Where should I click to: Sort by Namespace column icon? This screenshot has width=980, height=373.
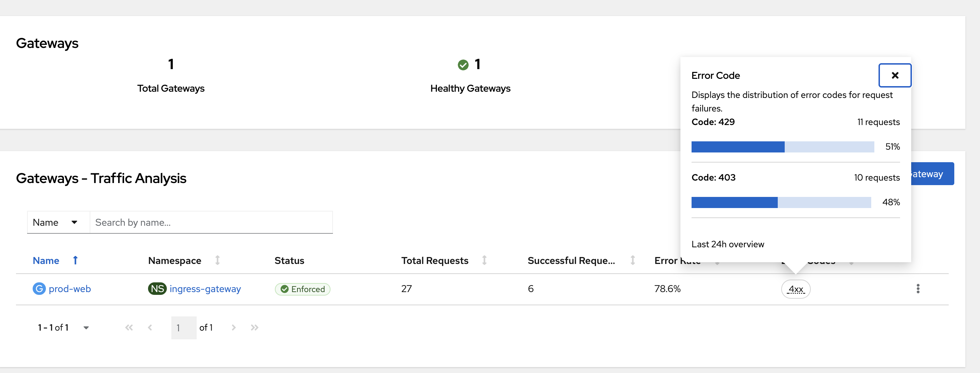pyautogui.click(x=217, y=260)
